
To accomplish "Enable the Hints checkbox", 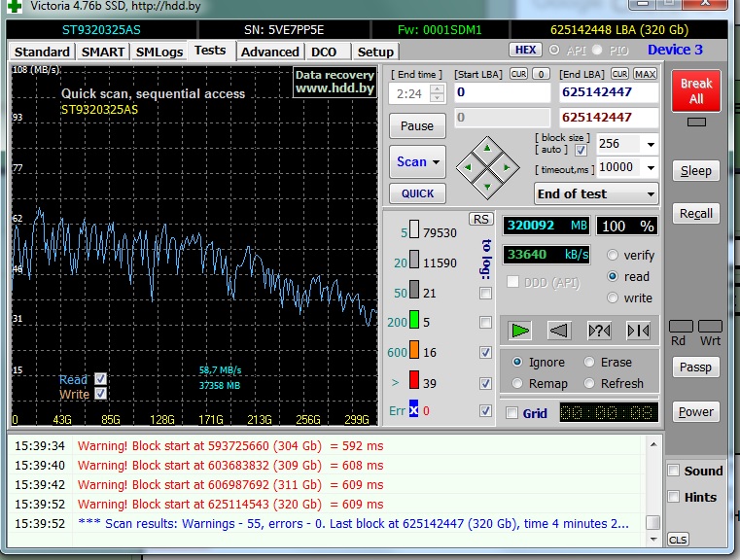I will tap(674, 496).
